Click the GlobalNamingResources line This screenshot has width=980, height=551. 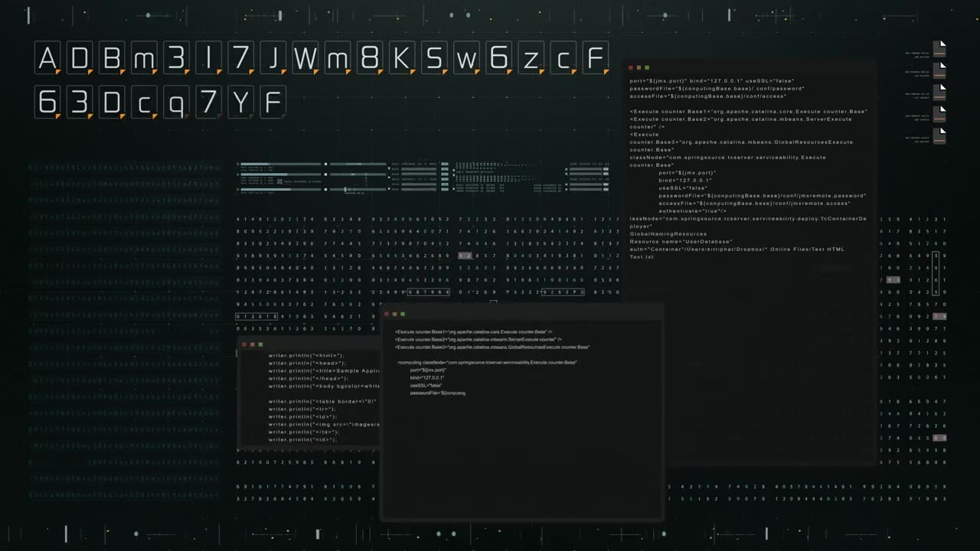668,233
